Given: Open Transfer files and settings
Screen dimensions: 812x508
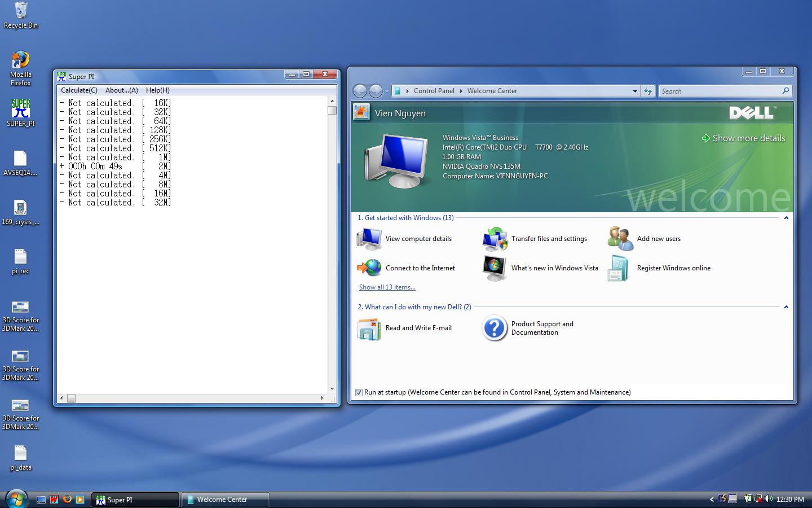Looking at the screenshot, I should coord(535,239).
